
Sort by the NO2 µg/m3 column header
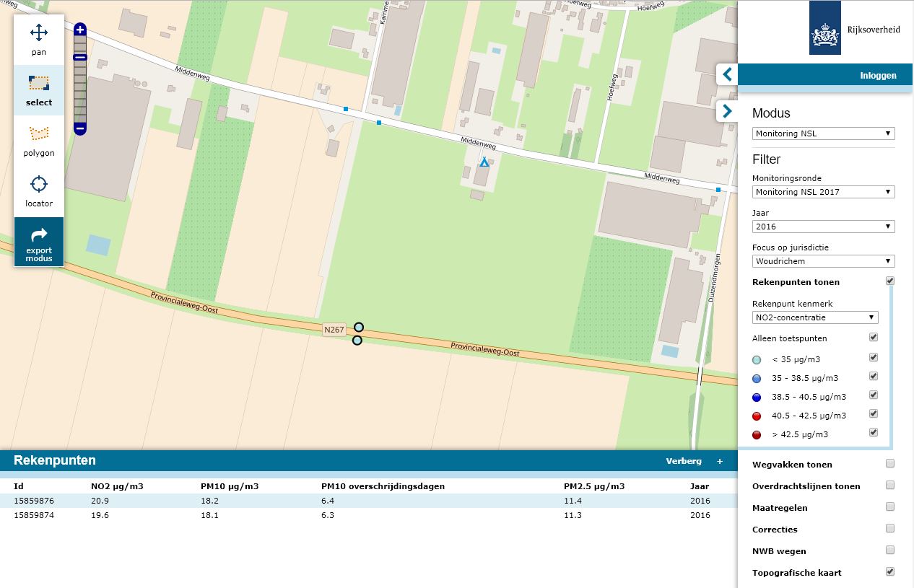click(x=117, y=486)
